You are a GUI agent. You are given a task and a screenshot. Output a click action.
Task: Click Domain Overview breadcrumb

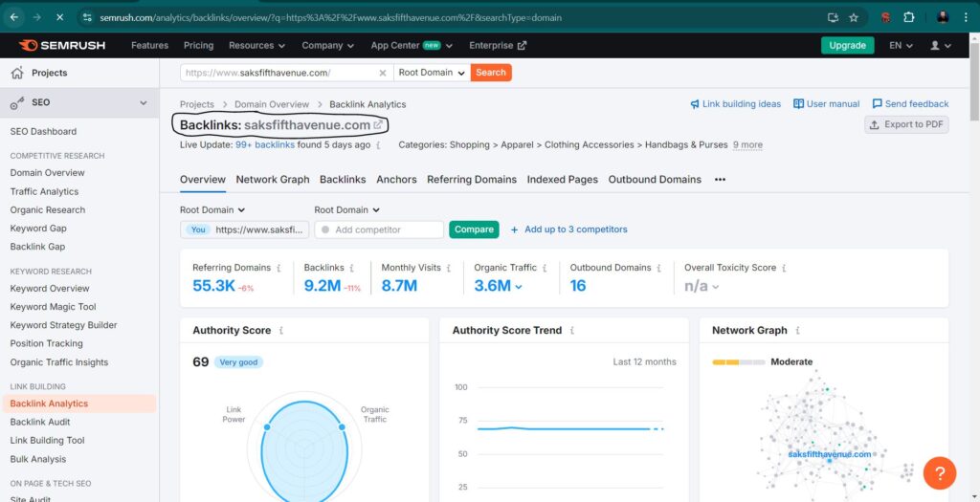pyautogui.click(x=271, y=105)
